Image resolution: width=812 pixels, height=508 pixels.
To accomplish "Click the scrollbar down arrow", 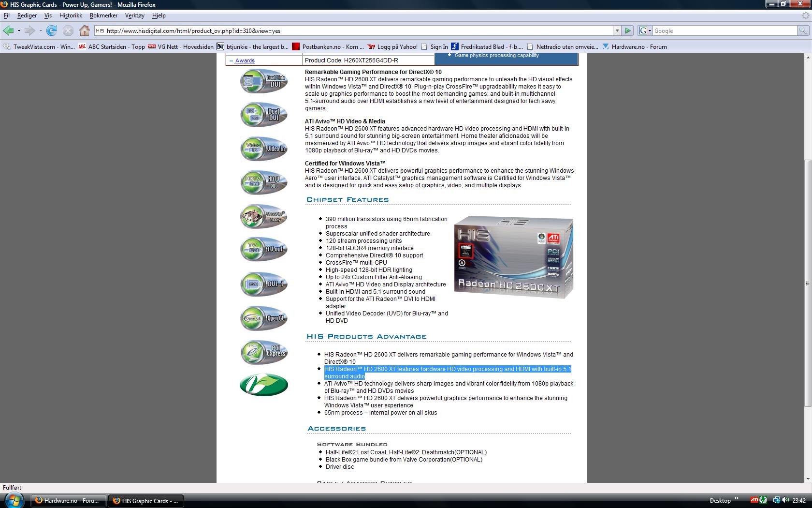I will pos(807,478).
